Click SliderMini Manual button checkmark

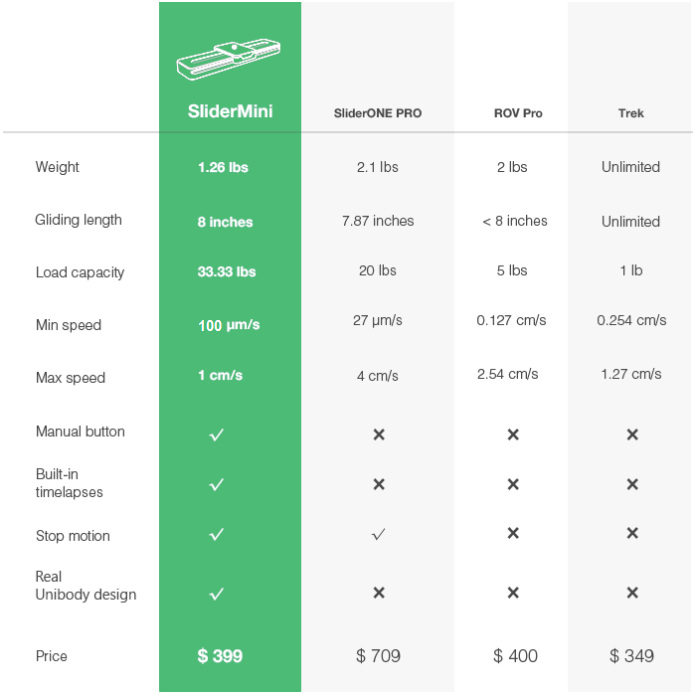point(217,434)
